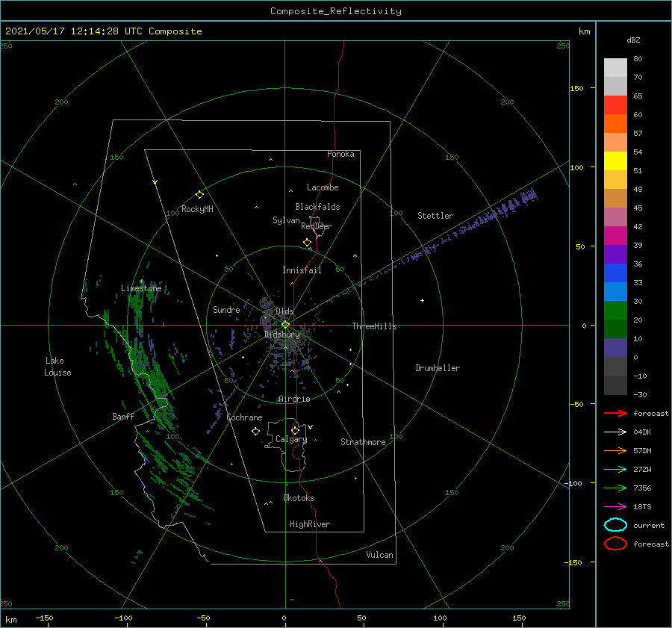Click the RockyMH label
Image resolution: width=672 pixels, height=628 pixels.
(197, 209)
